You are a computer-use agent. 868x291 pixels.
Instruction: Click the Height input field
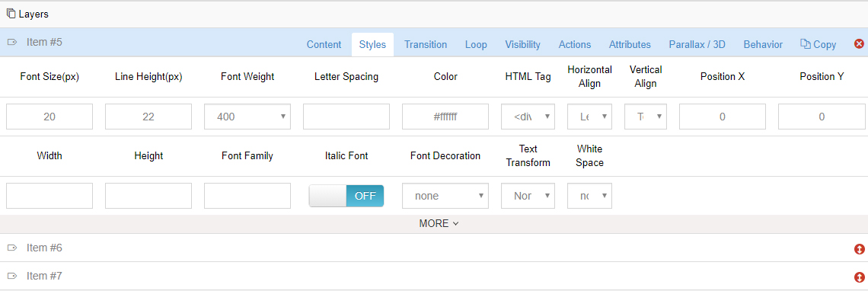coord(148,196)
